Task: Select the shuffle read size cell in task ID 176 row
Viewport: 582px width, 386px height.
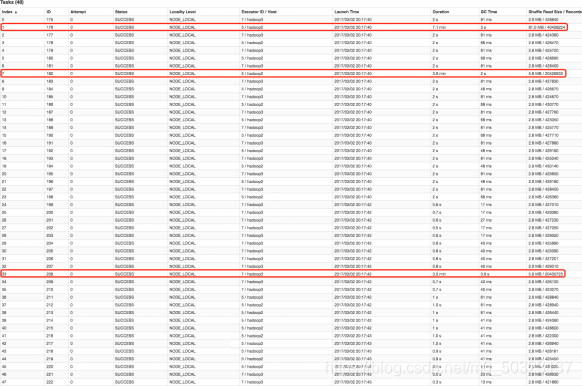Action: click(547, 27)
